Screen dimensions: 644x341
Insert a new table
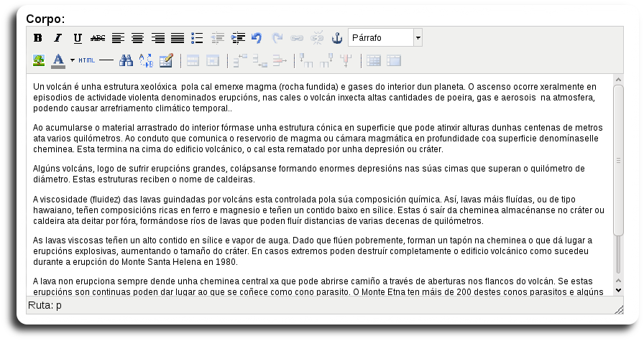166,61
